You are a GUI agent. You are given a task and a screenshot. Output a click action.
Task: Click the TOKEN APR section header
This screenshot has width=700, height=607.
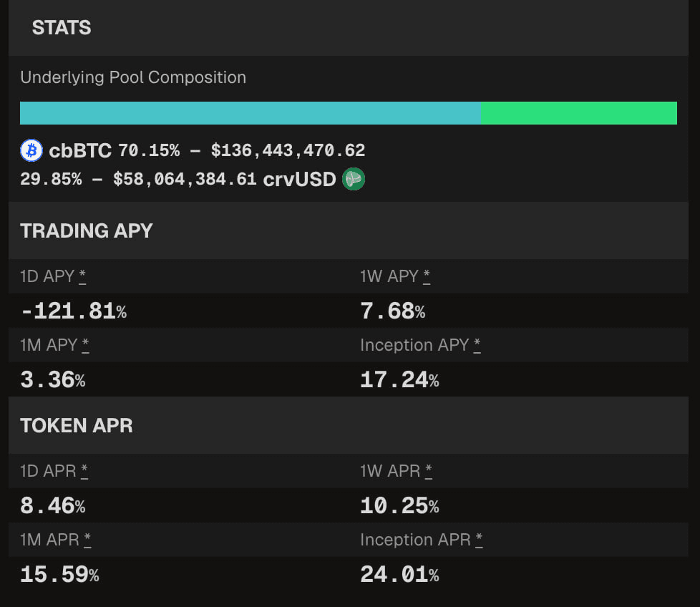pos(77,425)
